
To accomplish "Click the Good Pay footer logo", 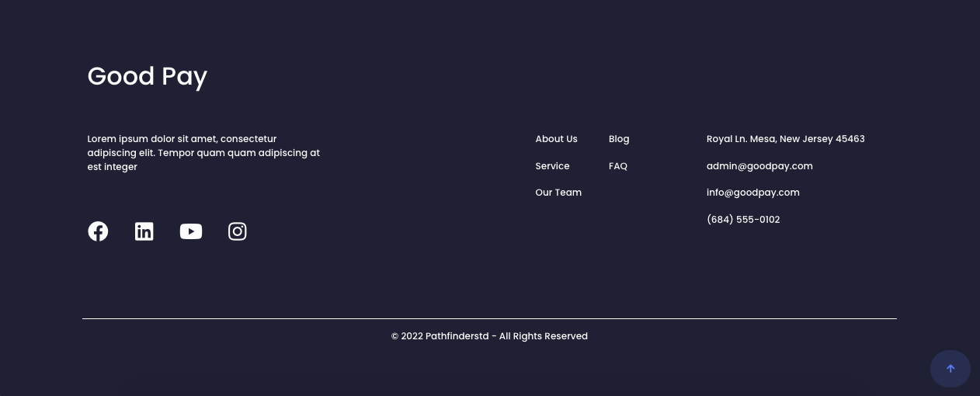I will click(148, 76).
